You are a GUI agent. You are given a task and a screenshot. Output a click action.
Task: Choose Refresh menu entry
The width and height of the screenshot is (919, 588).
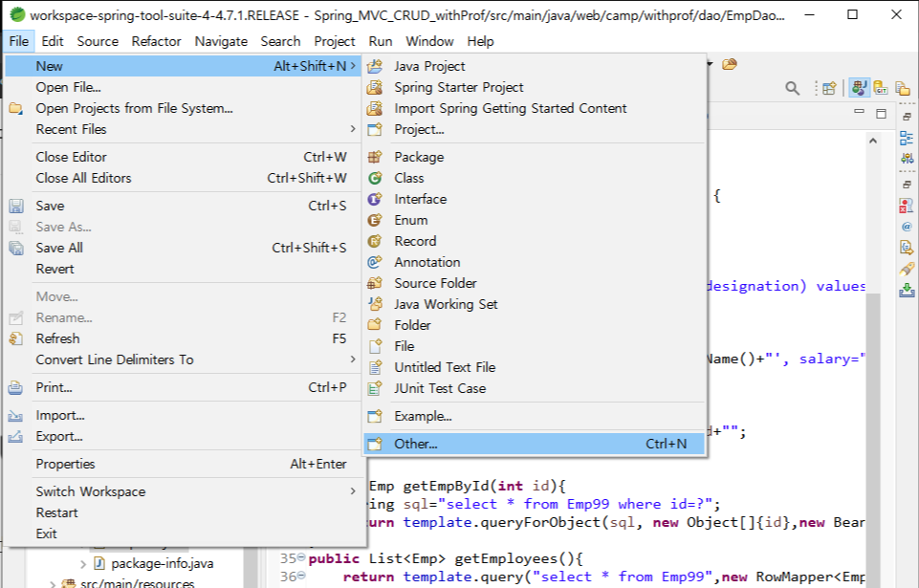coord(183,338)
